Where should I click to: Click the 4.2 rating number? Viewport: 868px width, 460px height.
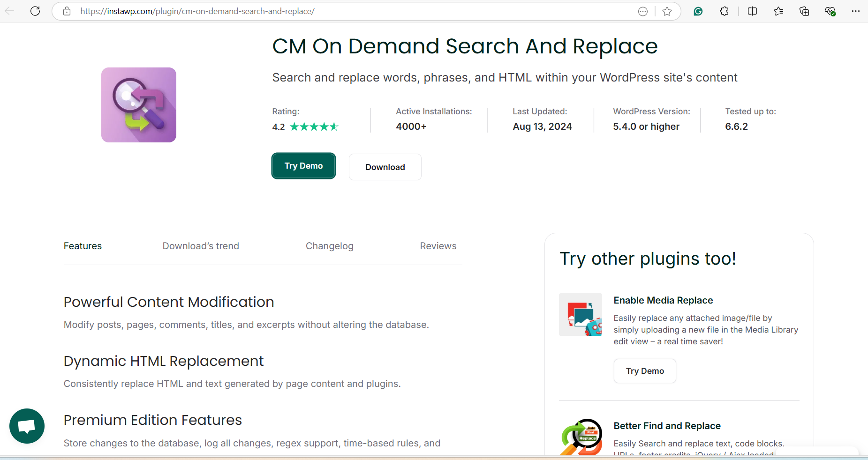(279, 127)
